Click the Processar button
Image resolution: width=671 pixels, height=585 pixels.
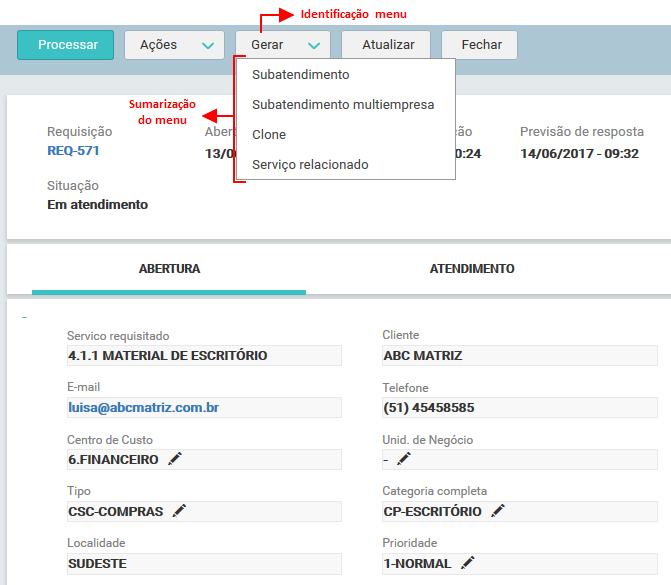pos(65,45)
